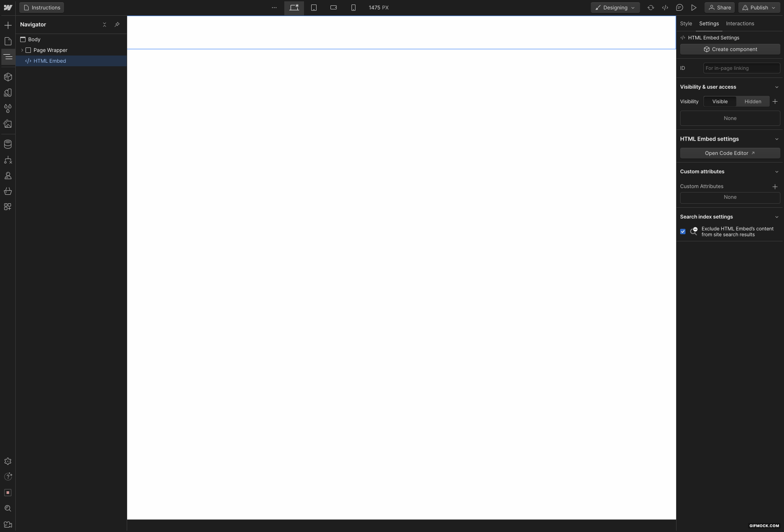Open the Variables panel
The width and height of the screenshot is (784, 532).
coord(8,108)
